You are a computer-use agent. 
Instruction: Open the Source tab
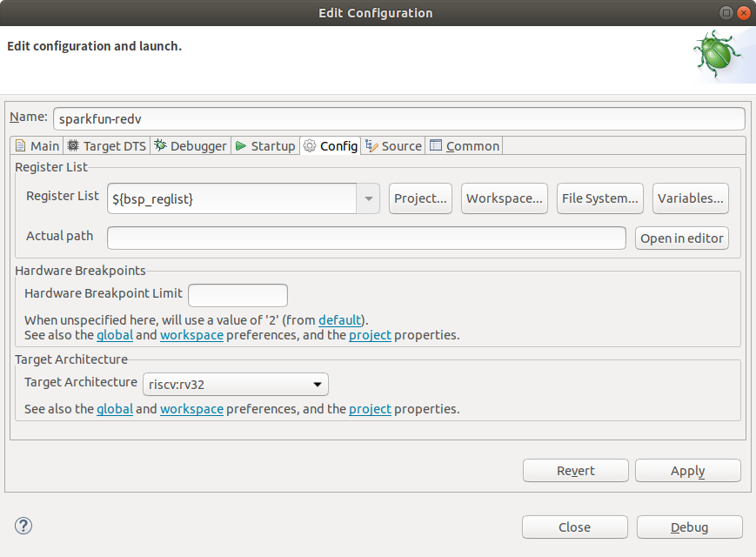[393, 146]
